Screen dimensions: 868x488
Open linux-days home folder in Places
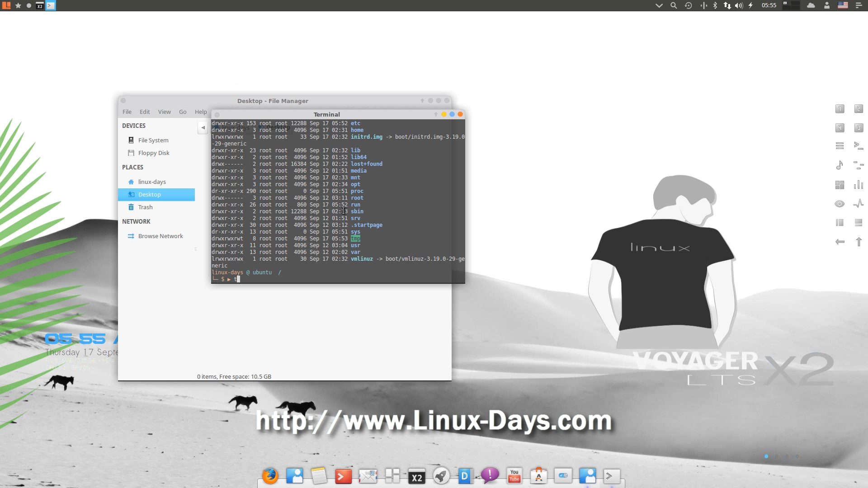click(x=156, y=182)
